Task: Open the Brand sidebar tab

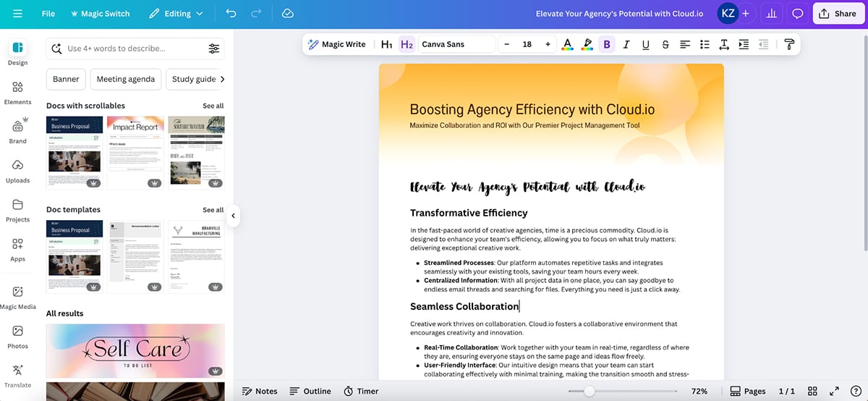Action: coord(17,131)
